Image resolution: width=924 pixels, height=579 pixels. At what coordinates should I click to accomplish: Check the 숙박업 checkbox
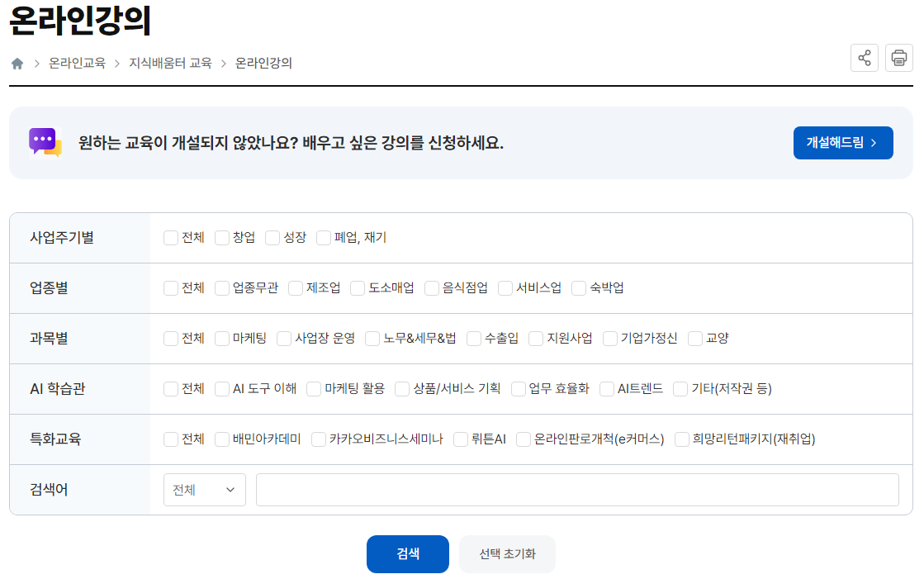[580, 287]
